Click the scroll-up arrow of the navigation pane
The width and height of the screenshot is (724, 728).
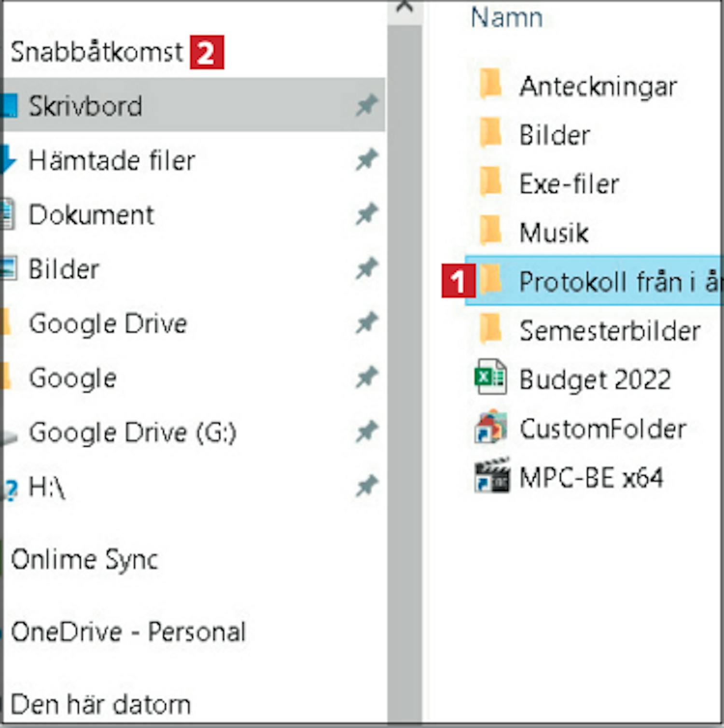tap(404, 7)
